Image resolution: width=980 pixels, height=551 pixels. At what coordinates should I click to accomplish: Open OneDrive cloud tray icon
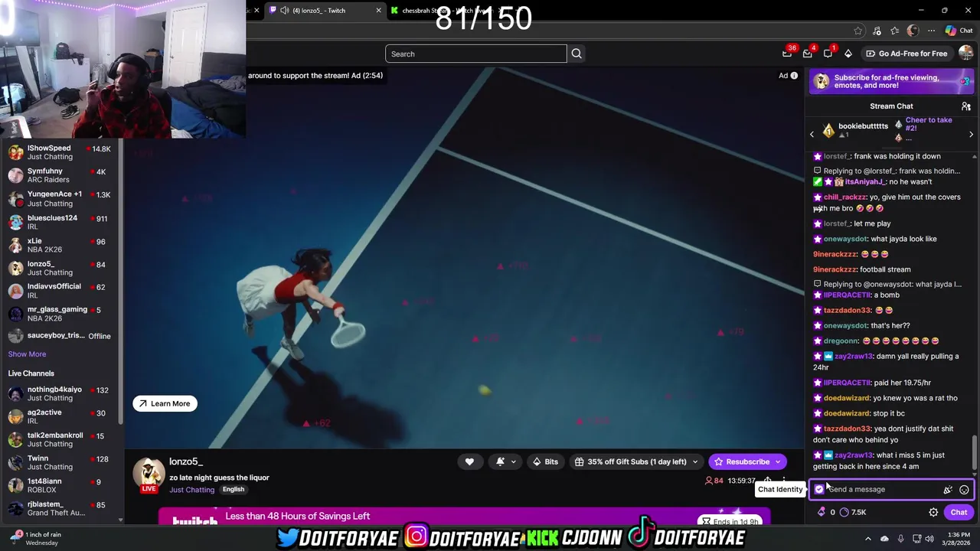coord(884,539)
